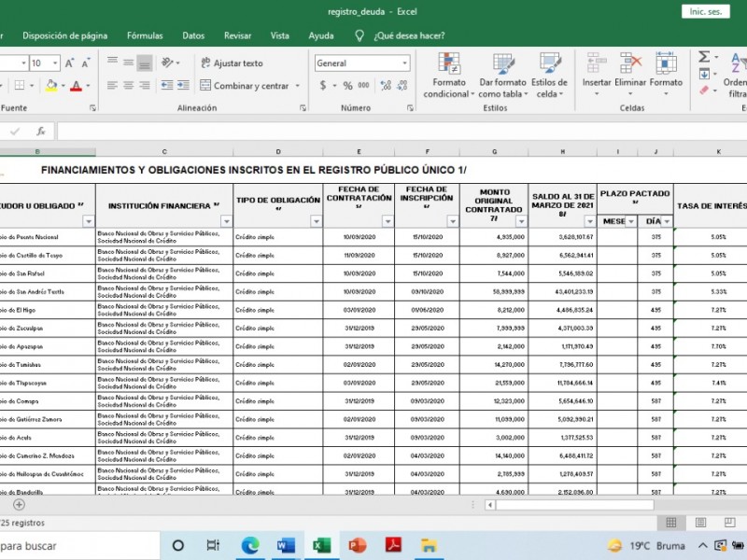Switch to Page Layout view
Image resolution: width=747 pixels, height=560 pixels.
pyautogui.click(x=701, y=523)
